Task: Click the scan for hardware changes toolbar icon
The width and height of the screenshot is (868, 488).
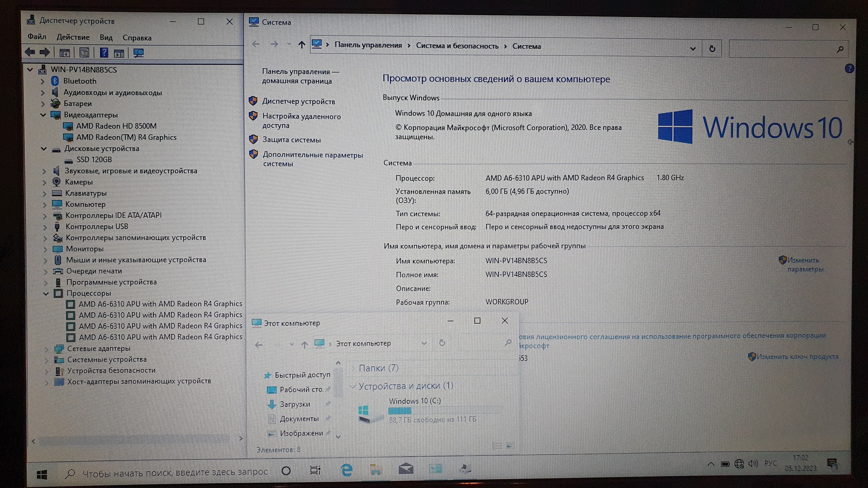Action: click(139, 53)
